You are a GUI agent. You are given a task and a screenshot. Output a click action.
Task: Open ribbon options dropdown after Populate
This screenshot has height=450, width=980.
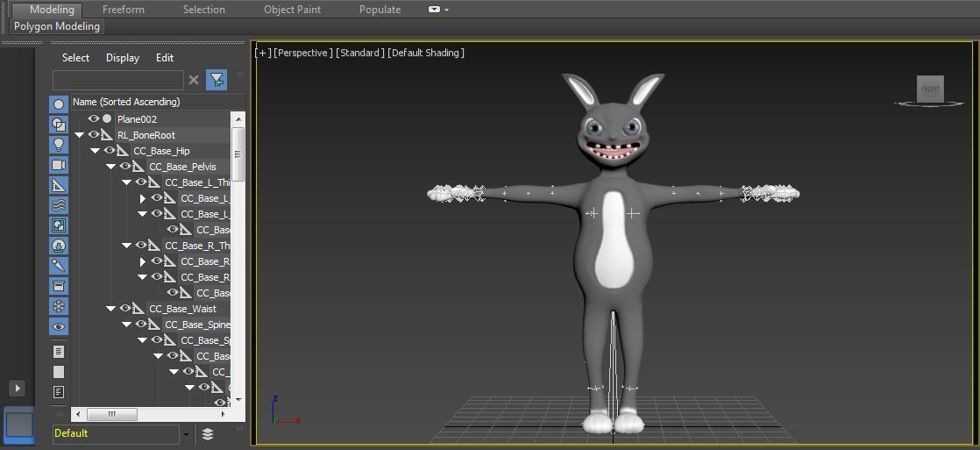point(438,10)
